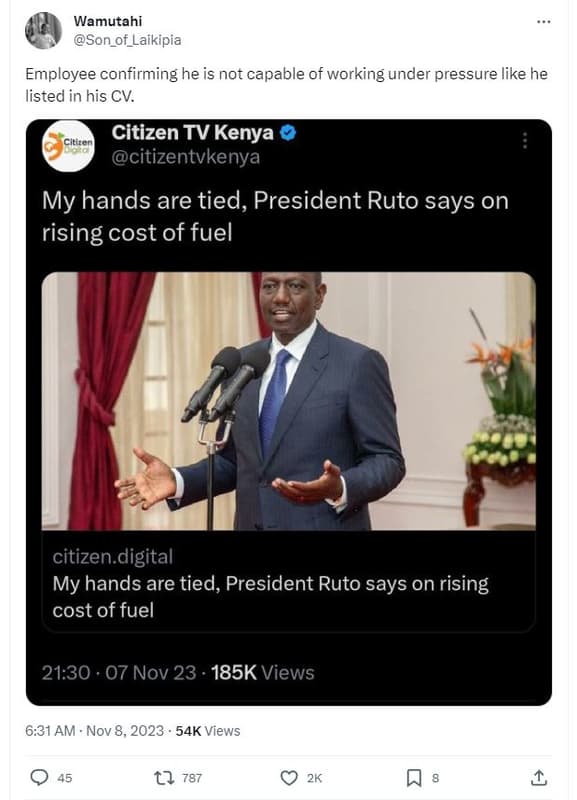
Task: Bookmark the tweet
Action: [414, 778]
